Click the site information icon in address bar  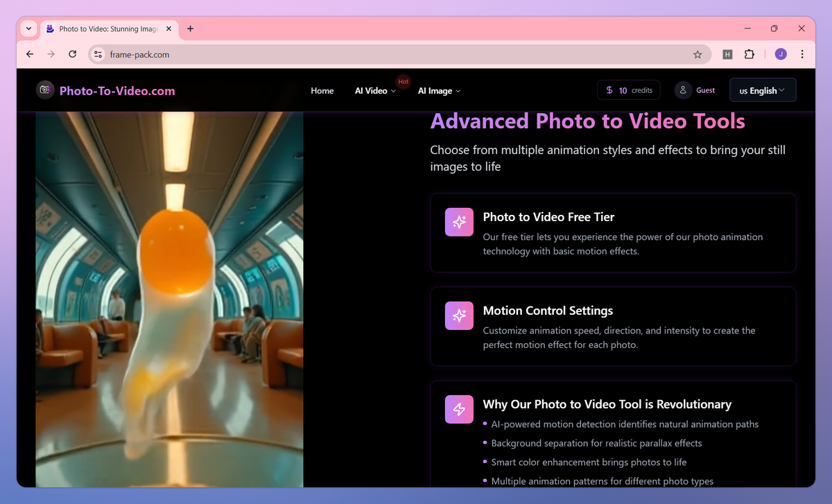click(x=98, y=54)
